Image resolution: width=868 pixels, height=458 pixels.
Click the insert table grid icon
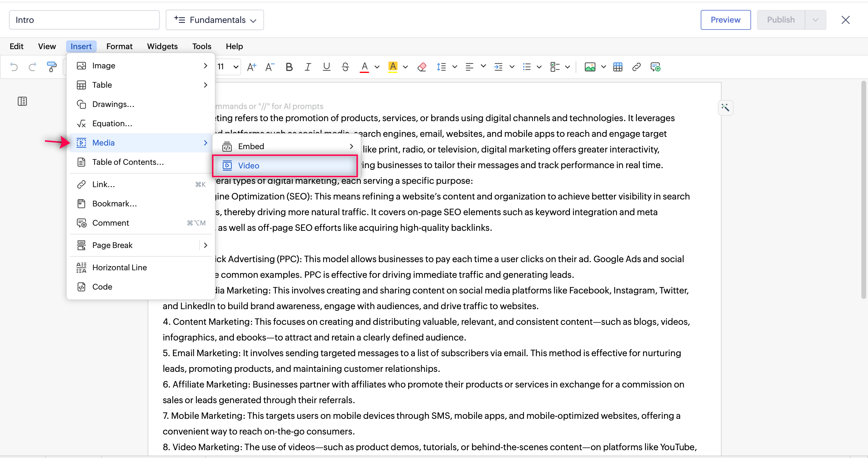coord(618,67)
